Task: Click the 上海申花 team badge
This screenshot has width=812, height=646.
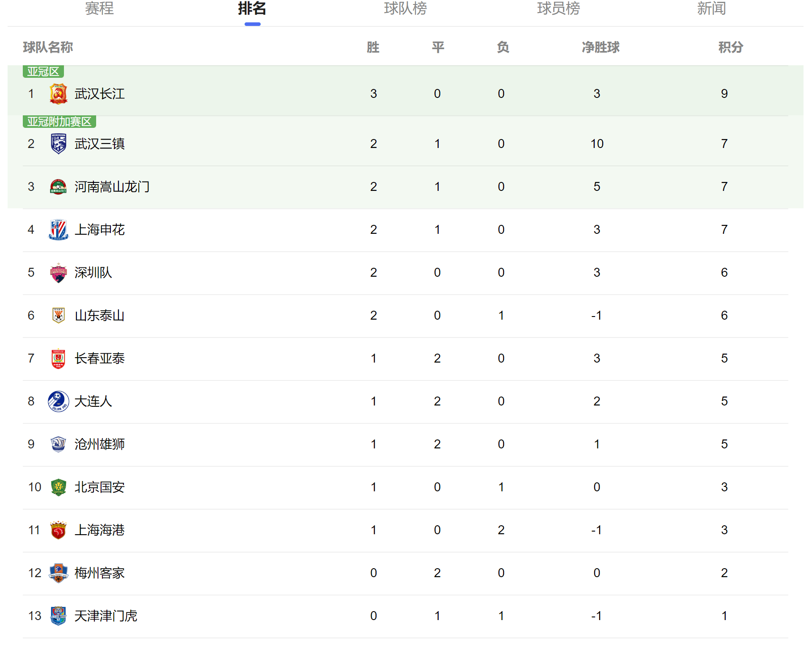Action: pyautogui.click(x=58, y=230)
